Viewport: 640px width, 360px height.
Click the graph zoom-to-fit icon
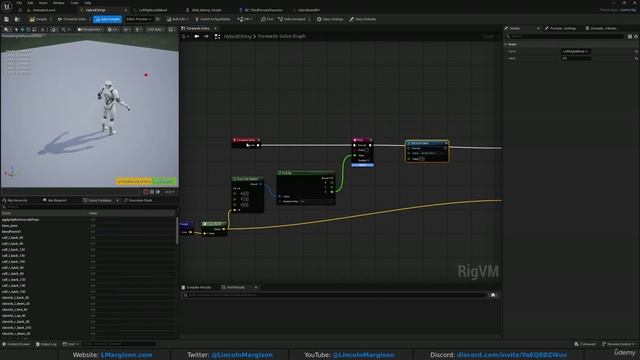217,36
